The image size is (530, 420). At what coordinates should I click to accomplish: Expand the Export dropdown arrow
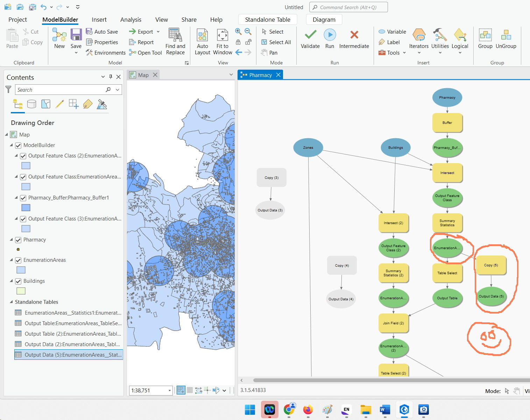158,32
